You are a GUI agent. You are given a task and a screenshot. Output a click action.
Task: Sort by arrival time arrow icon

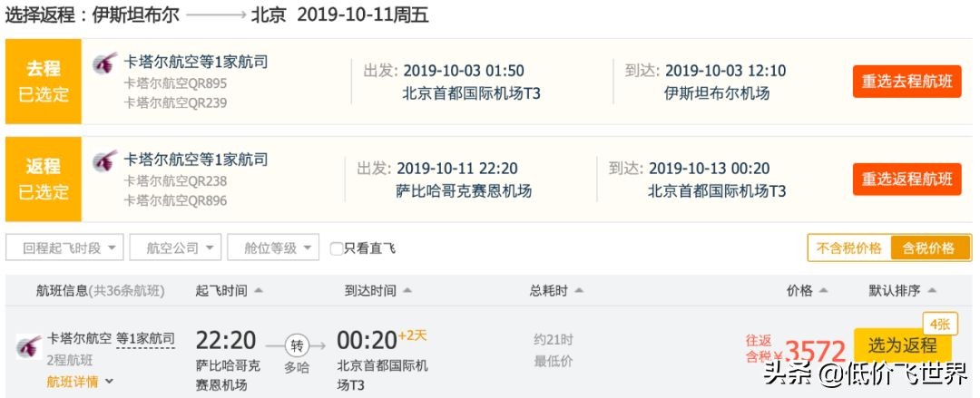(x=408, y=291)
